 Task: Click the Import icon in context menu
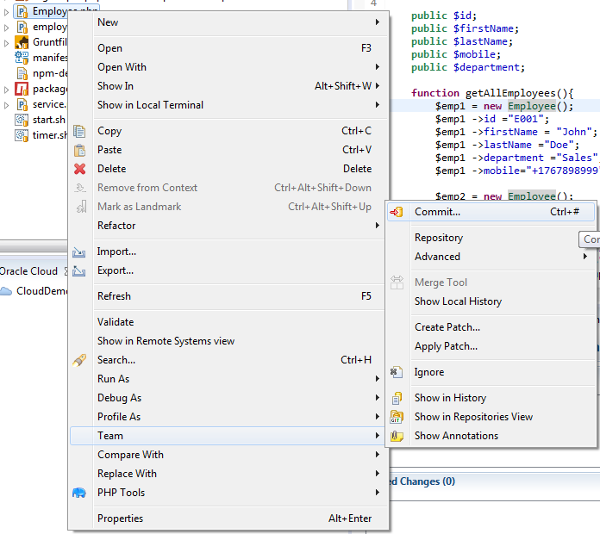80,252
